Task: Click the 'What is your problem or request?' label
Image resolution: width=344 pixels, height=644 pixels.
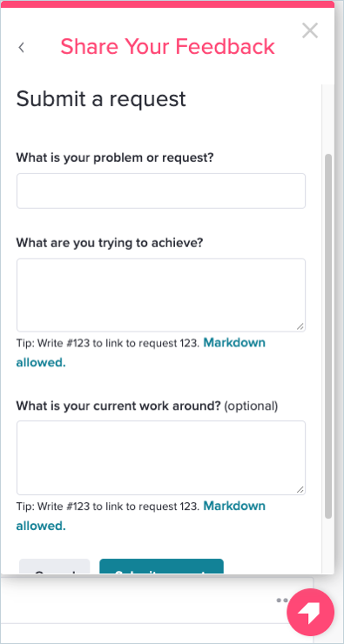Action: point(115,158)
